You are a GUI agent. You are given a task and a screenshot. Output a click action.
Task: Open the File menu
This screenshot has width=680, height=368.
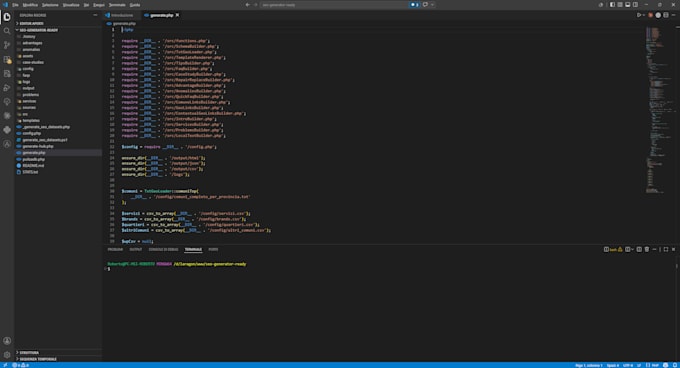(16, 5)
